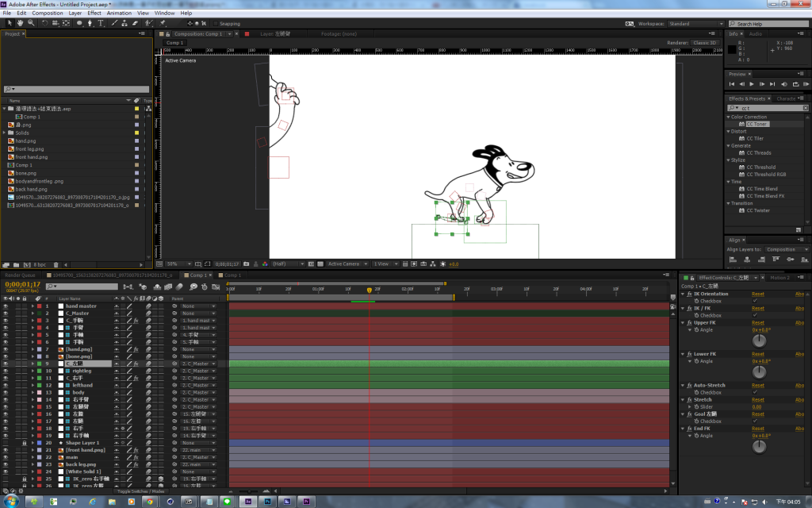Adjust the Upper FK angle dial
The image size is (812, 508).
coord(759,341)
